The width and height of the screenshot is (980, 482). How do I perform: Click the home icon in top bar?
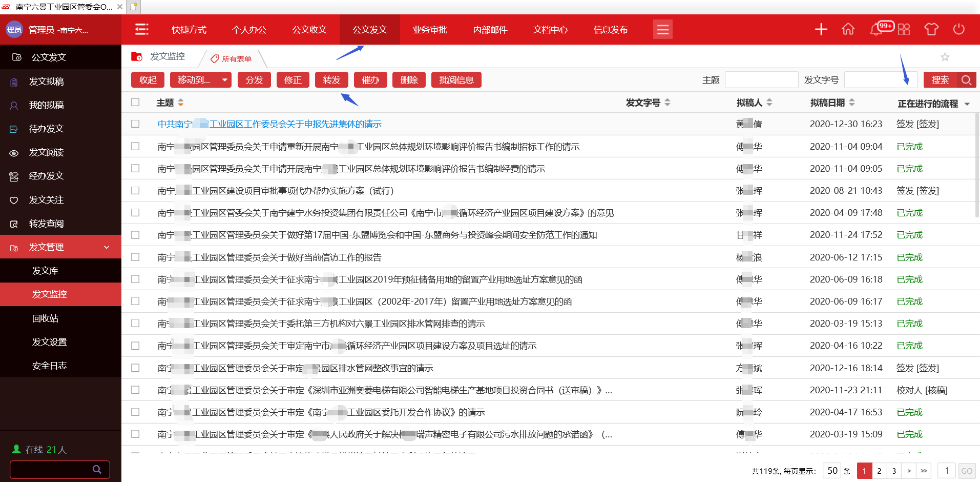[x=848, y=29]
